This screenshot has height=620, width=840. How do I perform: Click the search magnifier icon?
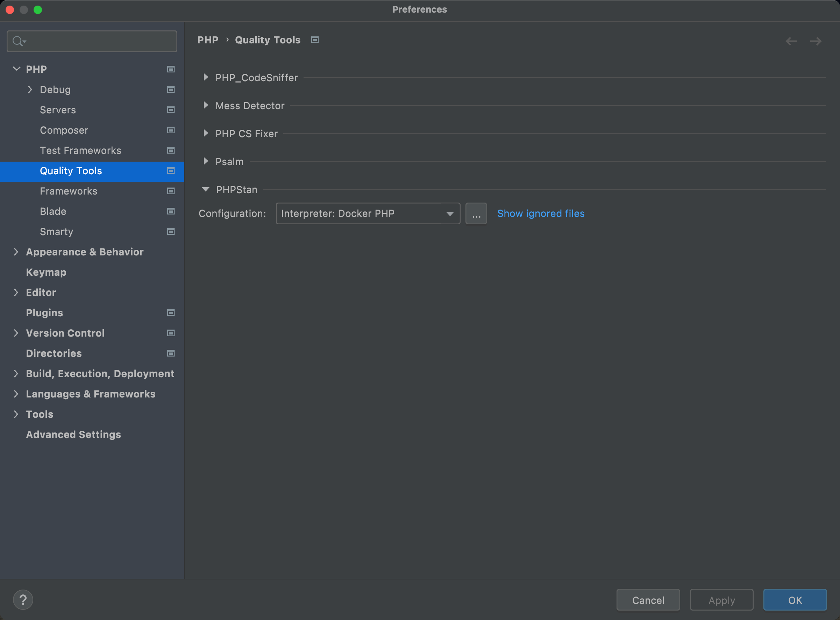(18, 41)
